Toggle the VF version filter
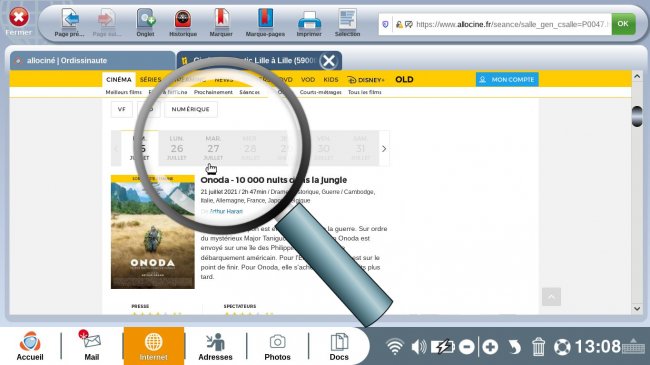This screenshot has width=650, height=365. click(121, 109)
